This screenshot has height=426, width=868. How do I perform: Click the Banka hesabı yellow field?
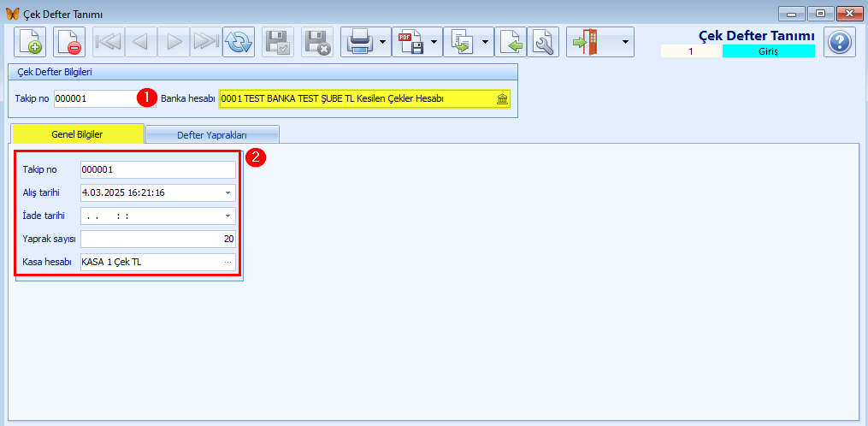pyautogui.click(x=364, y=99)
